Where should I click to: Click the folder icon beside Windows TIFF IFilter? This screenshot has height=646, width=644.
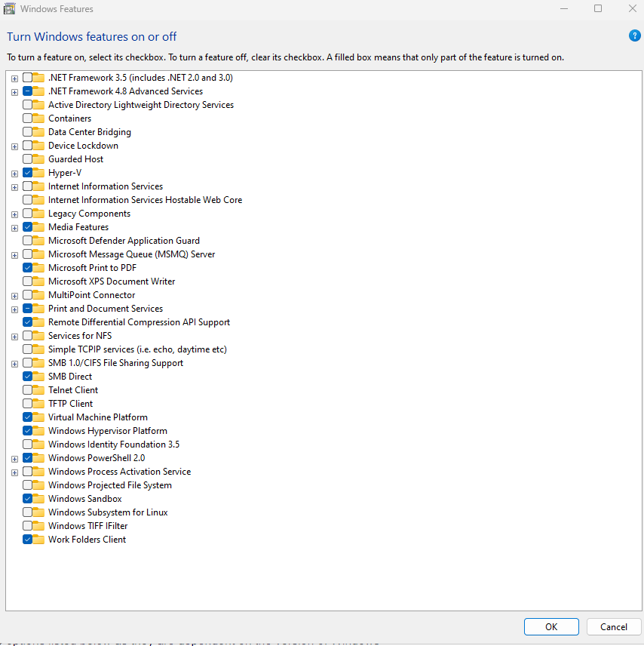click(38, 526)
